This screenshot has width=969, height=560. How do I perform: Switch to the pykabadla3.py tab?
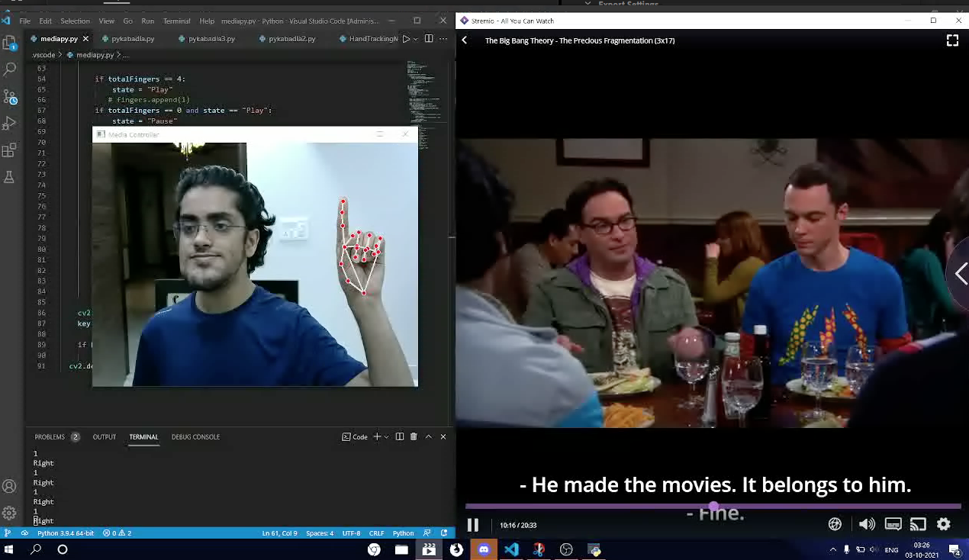(211, 39)
